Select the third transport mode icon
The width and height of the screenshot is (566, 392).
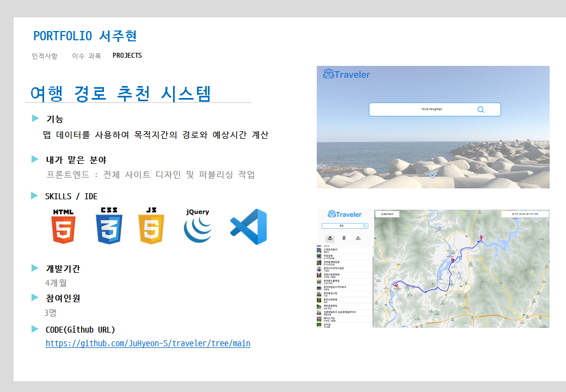[358, 238]
